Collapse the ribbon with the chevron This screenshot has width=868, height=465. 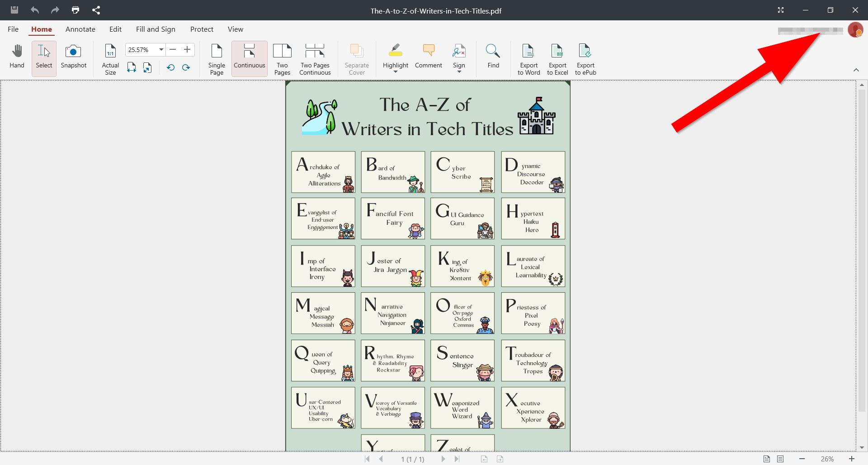pyautogui.click(x=856, y=70)
